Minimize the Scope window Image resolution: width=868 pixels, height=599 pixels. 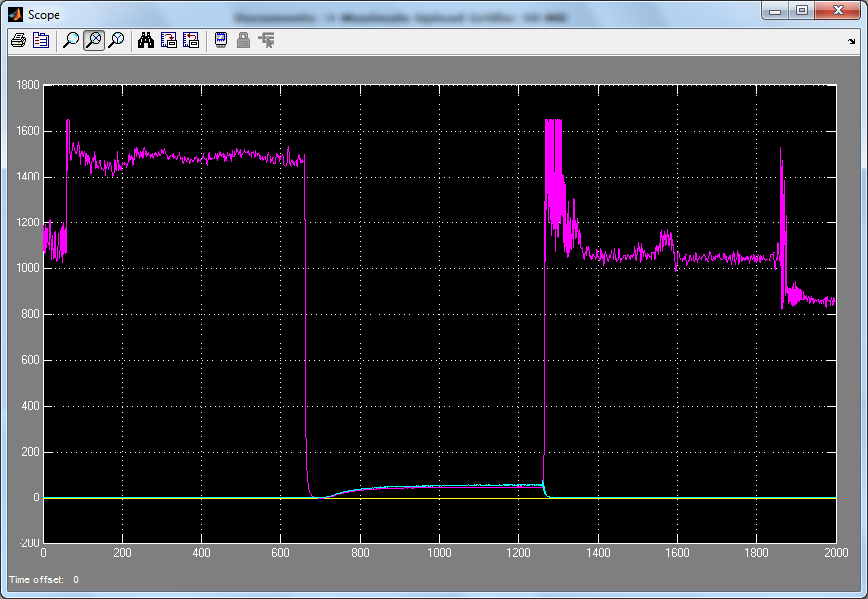tap(775, 11)
